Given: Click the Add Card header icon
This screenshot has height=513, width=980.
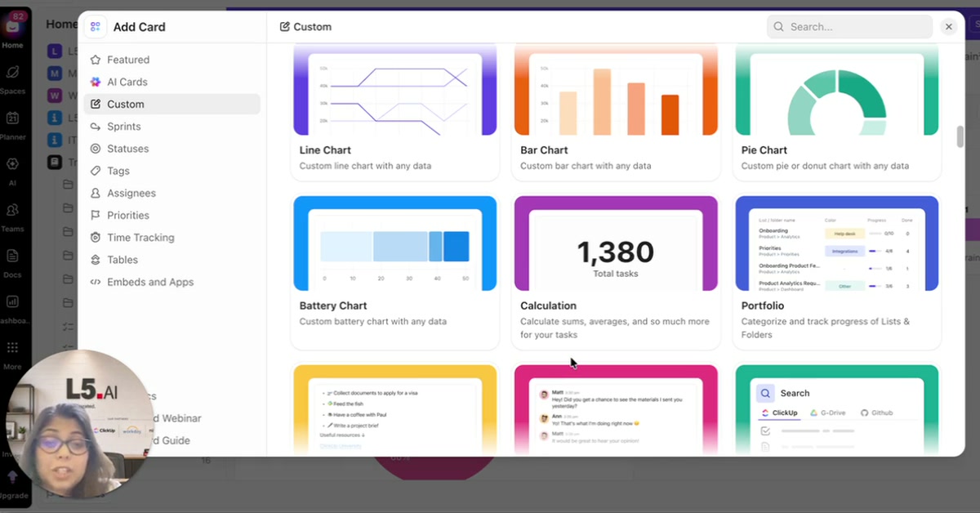Looking at the screenshot, I should 96,27.
